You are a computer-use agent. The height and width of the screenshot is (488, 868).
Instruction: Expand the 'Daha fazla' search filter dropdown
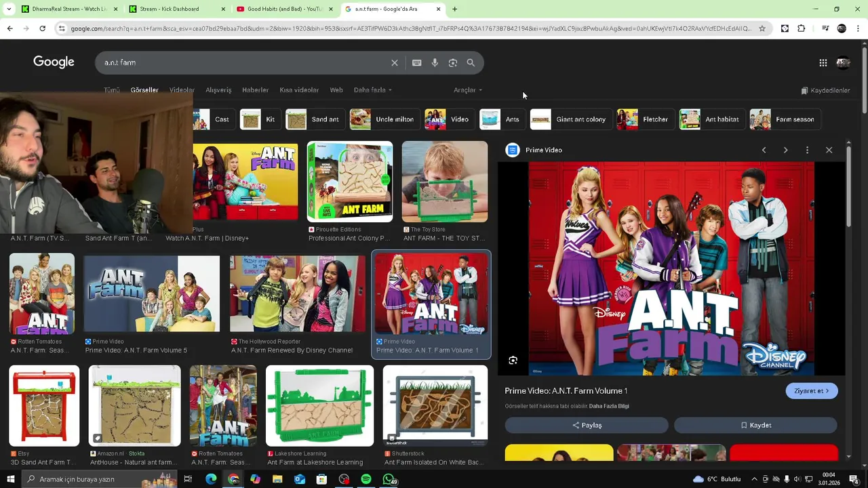tap(373, 90)
